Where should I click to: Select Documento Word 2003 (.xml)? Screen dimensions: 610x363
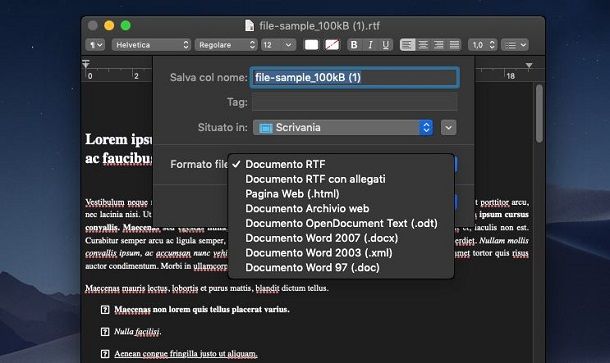click(x=341, y=253)
